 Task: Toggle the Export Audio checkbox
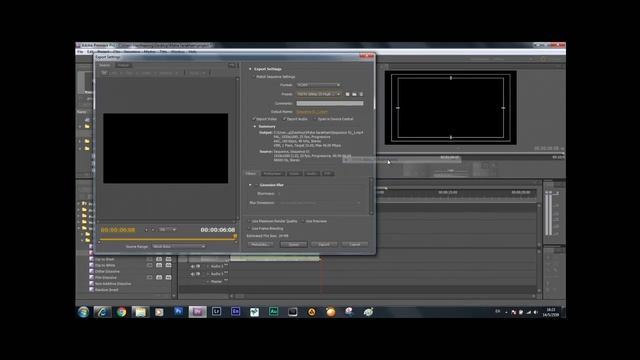pyautogui.click(x=284, y=119)
